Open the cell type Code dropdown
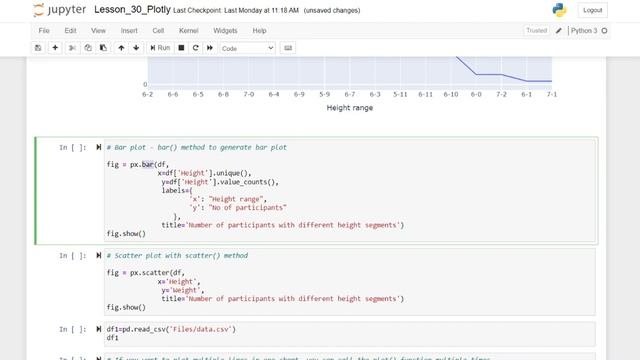 pos(247,48)
